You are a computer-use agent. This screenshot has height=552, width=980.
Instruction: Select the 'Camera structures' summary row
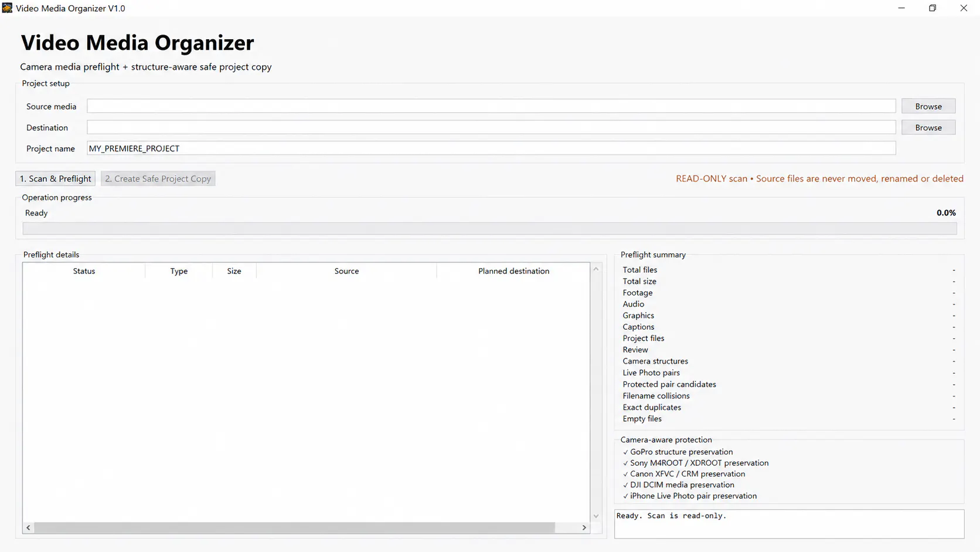pos(789,361)
